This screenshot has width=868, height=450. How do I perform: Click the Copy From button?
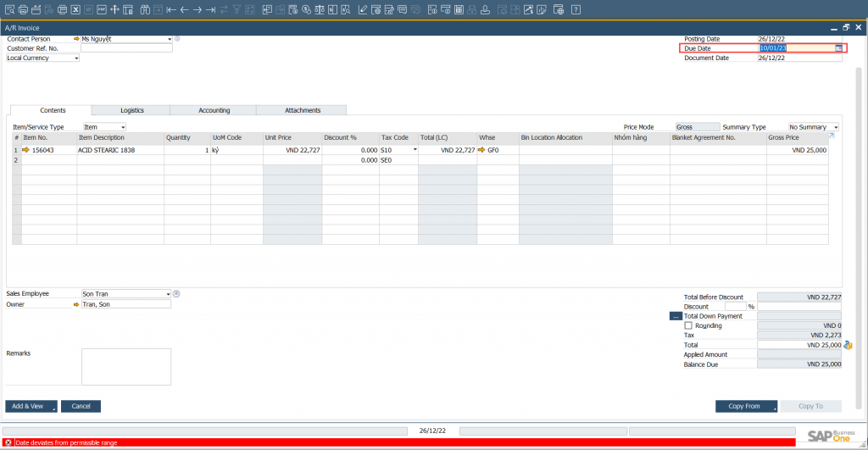coord(746,406)
